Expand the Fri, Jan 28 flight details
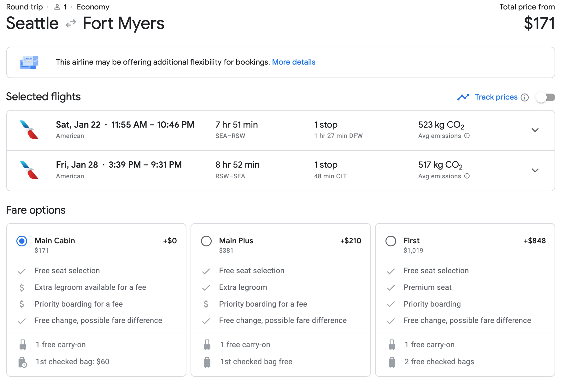The width and height of the screenshot is (588, 380). 535,170
